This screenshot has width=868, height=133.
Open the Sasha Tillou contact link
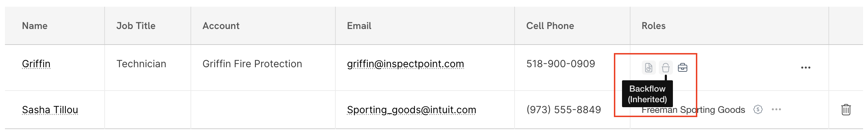[x=50, y=110]
